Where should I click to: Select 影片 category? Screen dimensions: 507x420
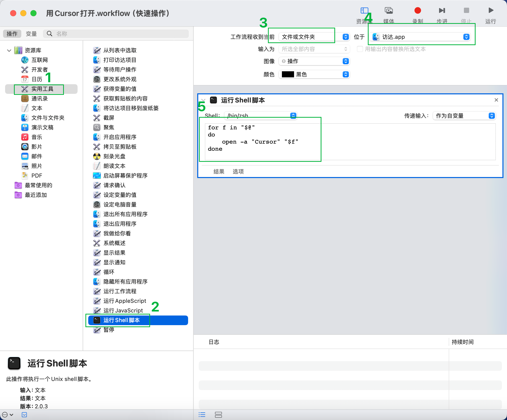tap(37, 147)
